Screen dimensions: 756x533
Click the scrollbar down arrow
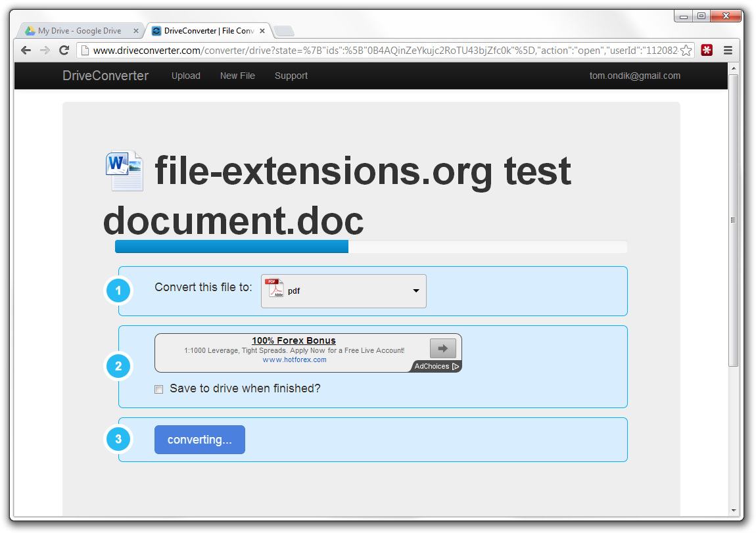734,511
